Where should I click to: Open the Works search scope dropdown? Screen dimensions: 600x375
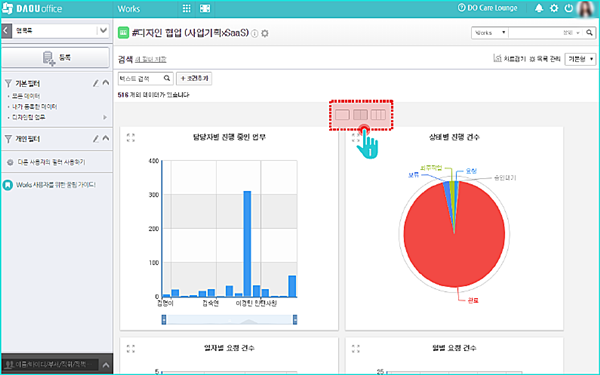point(490,33)
